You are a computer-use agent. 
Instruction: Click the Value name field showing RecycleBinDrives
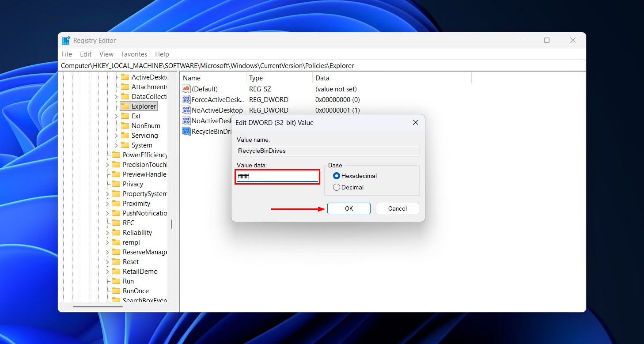coord(328,151)
